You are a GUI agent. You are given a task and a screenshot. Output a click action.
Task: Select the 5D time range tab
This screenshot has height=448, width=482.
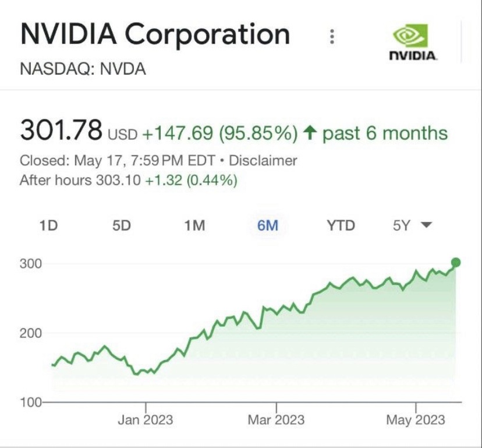point(122,225)
